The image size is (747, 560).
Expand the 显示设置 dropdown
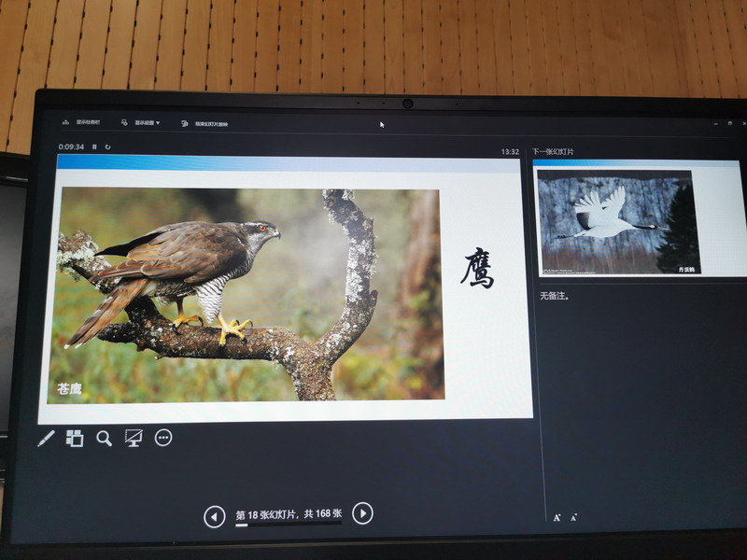[x=141, y=122]
